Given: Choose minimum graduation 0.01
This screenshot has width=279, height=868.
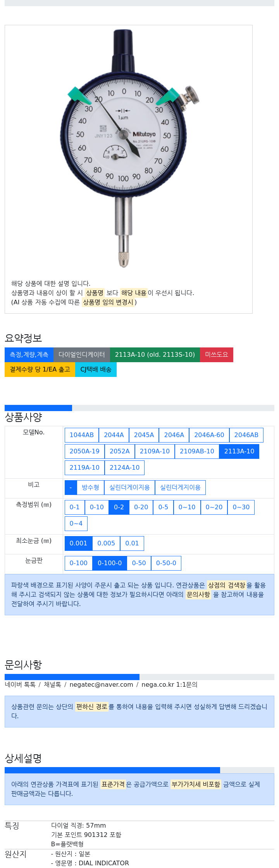Looking at the screenshot, I should tap(132, 543).
